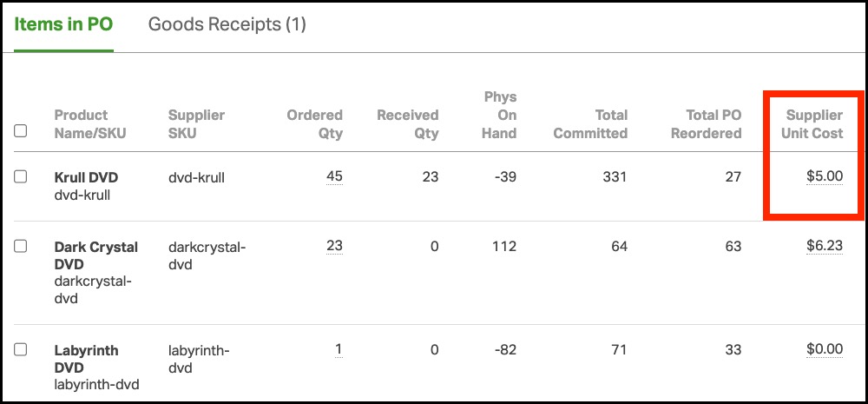Edit the $5.00 supplier unit cost
The width and height of the screenshot is (868, 404).
pos(824,176)
